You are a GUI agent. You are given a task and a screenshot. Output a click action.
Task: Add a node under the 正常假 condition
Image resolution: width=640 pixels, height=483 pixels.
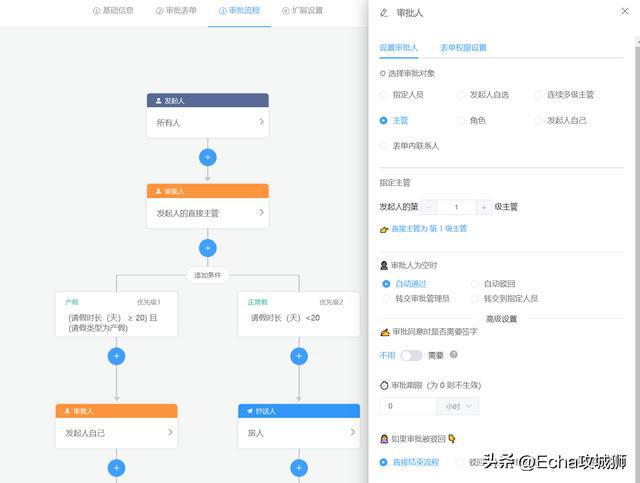299,356
